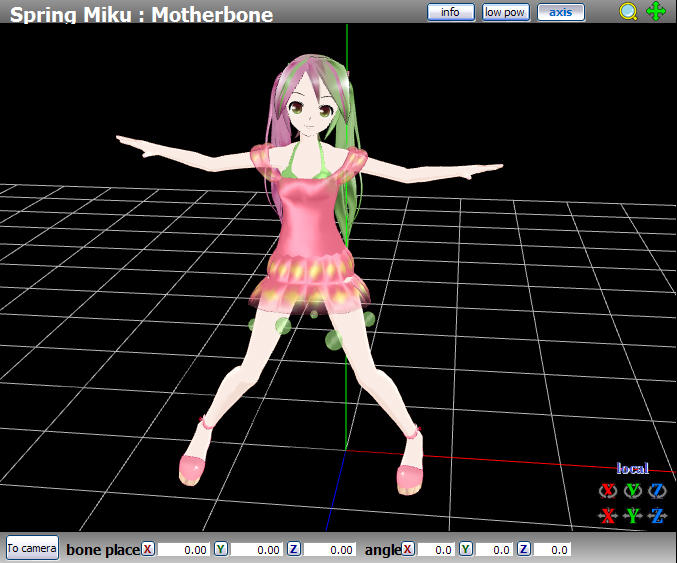Click the green Y rotate icon
The image size is (677, 563).
click(x=633, y=490)
